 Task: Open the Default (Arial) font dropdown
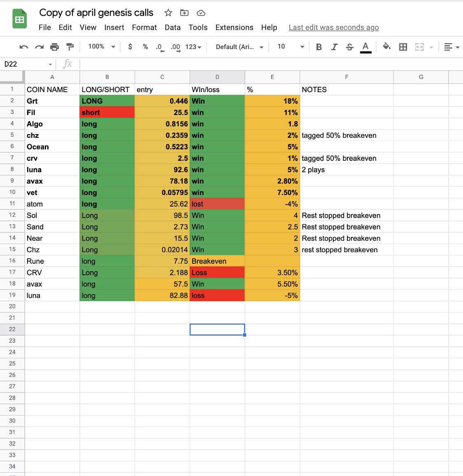239,47
